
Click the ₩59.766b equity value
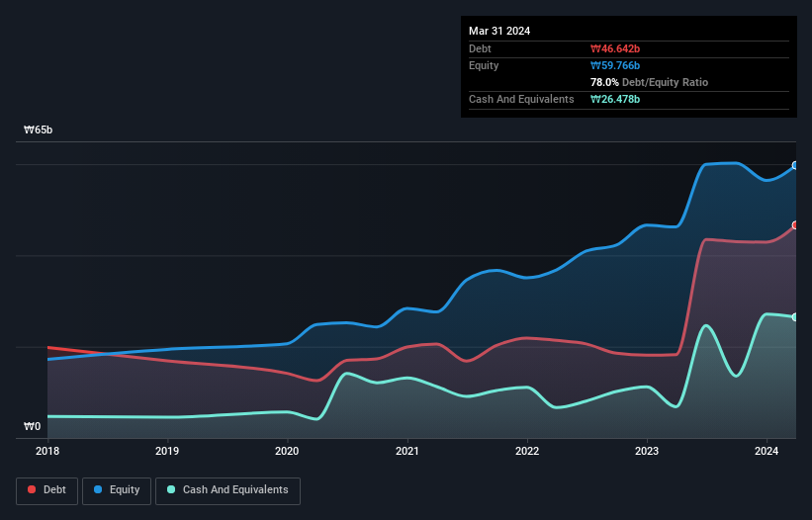coord(615,65)
